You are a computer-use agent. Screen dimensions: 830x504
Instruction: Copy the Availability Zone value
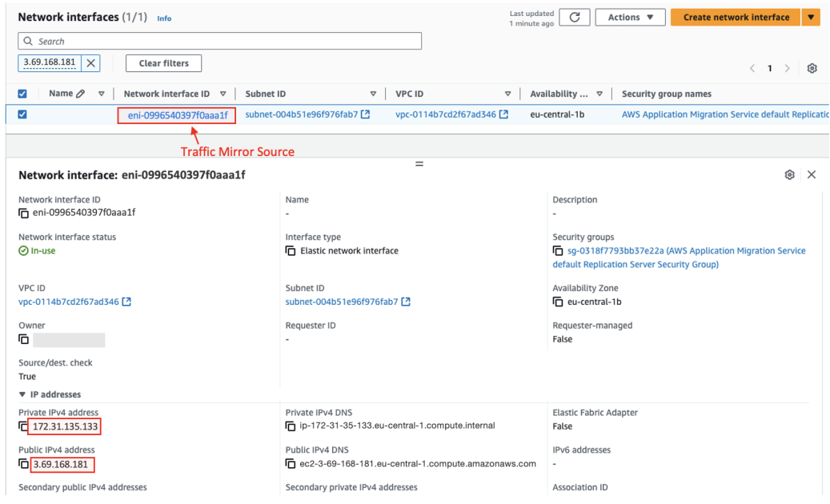[557, 302]
